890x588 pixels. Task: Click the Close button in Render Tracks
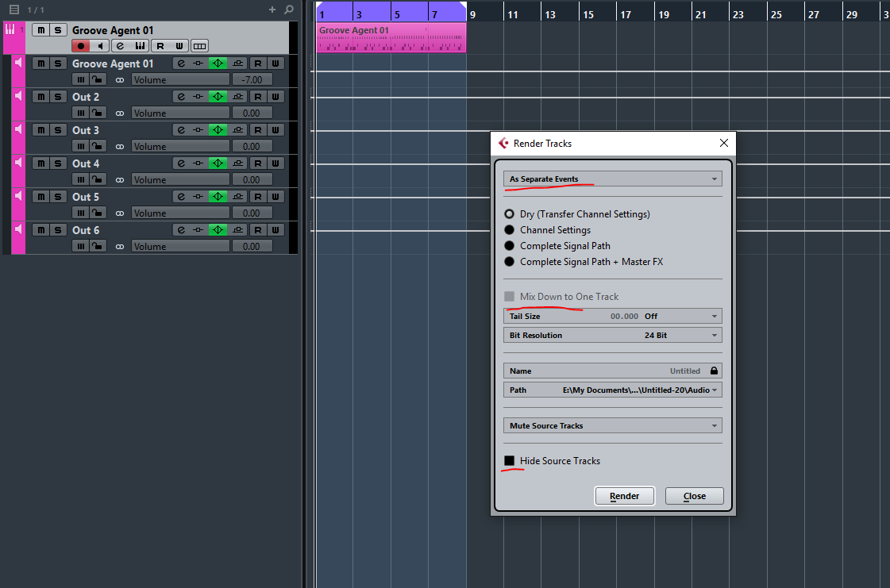[694, 496]
